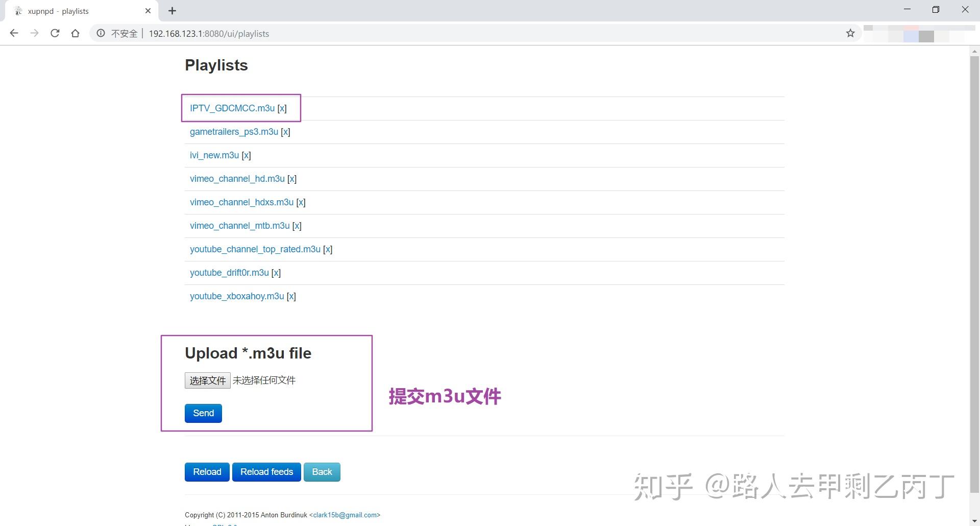980x526 pixels.
Task: Open the browser home page icon
Action: click(x=75, y=33)
